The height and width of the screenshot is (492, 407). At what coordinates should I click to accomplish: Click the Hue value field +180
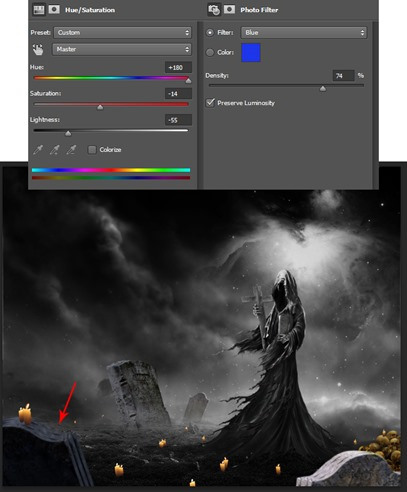178,67
